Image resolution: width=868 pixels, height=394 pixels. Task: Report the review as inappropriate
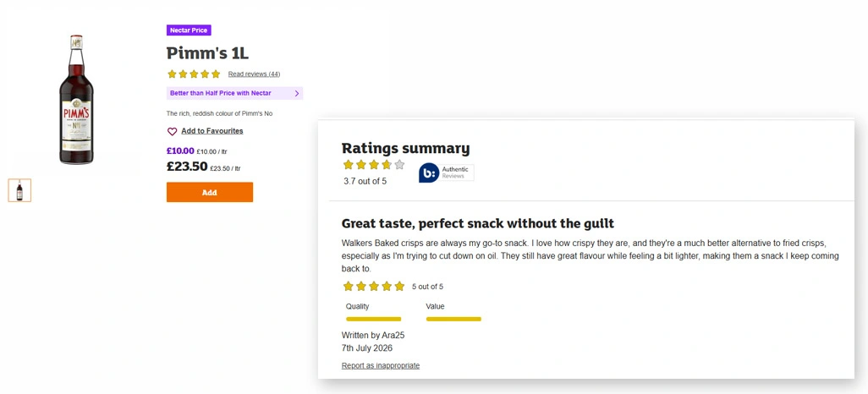click(x=381, y=366)
